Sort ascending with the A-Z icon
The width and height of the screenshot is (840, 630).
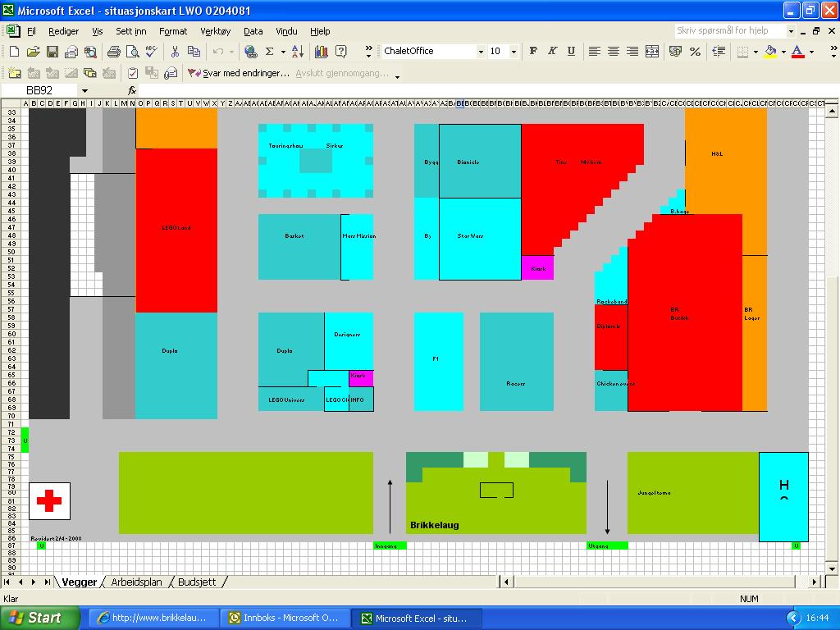pyautogui.click(x=298, y=52)
